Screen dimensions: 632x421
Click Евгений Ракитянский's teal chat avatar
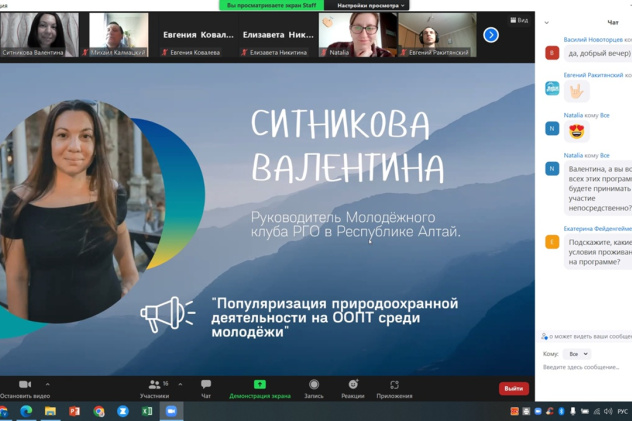552,88
